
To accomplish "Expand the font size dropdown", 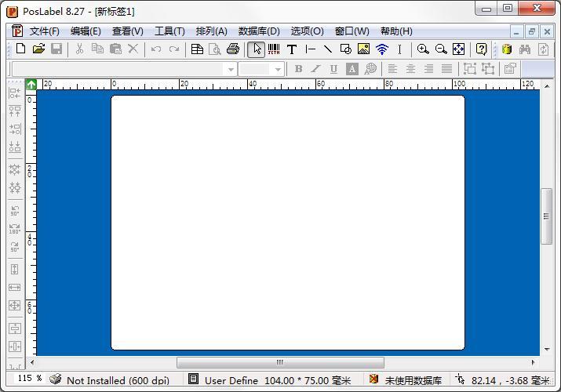I will (x=278, y=69).
